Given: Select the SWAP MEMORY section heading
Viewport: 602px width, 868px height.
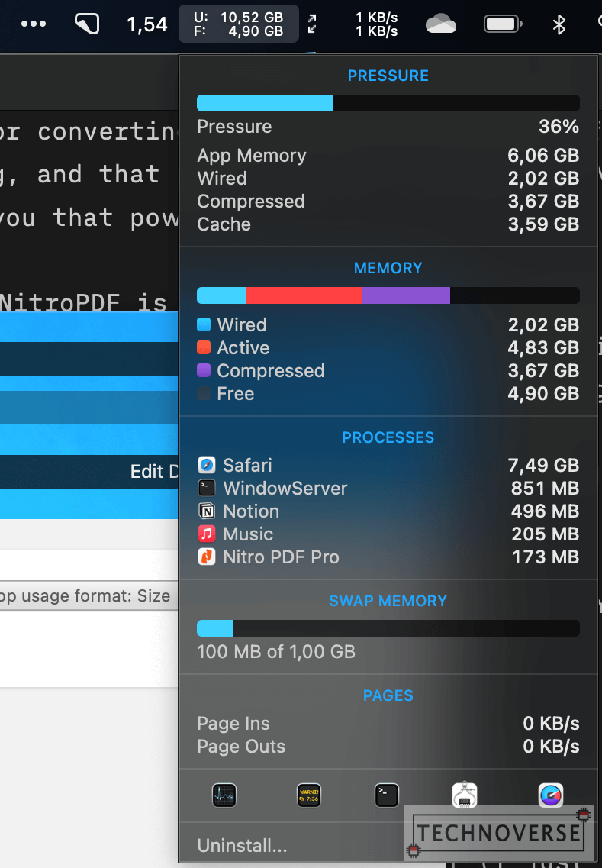Looking at the screenshot, I should (x=388, y=601).
